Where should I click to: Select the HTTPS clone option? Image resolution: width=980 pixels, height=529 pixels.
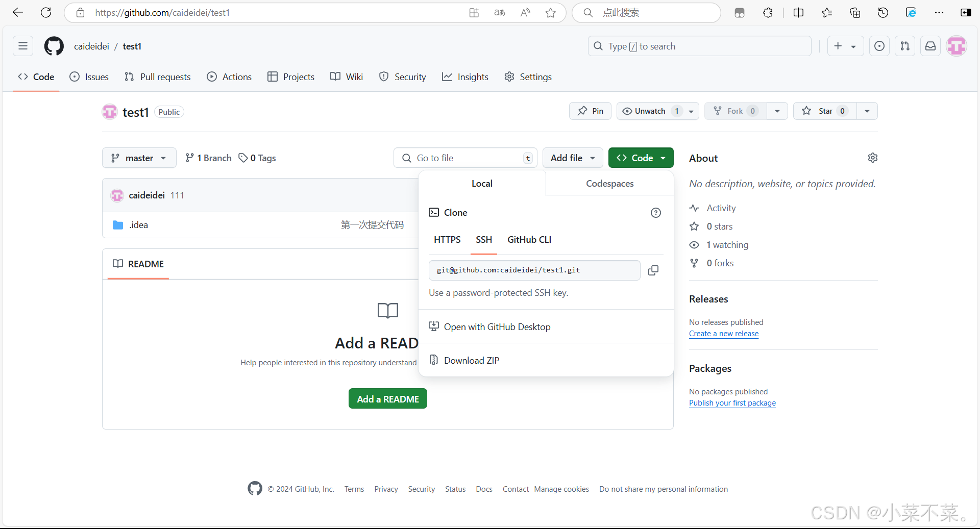(447, 240)
